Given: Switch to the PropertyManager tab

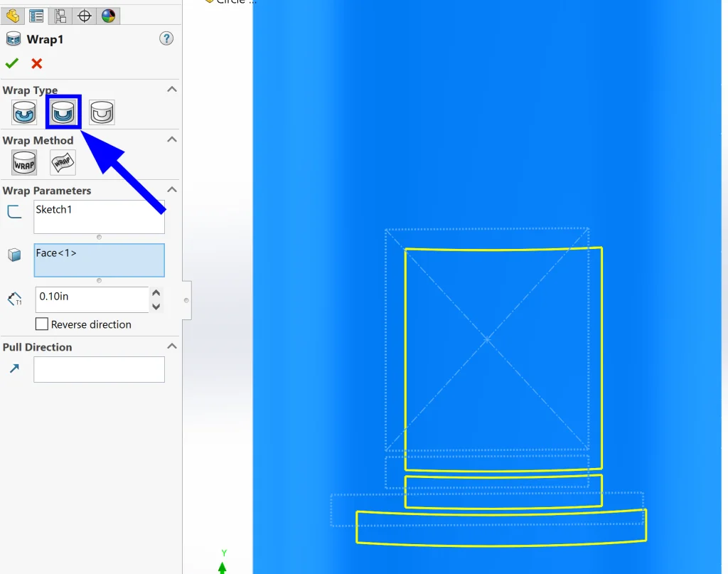Looking at the screenshot, I should (36, 16).
